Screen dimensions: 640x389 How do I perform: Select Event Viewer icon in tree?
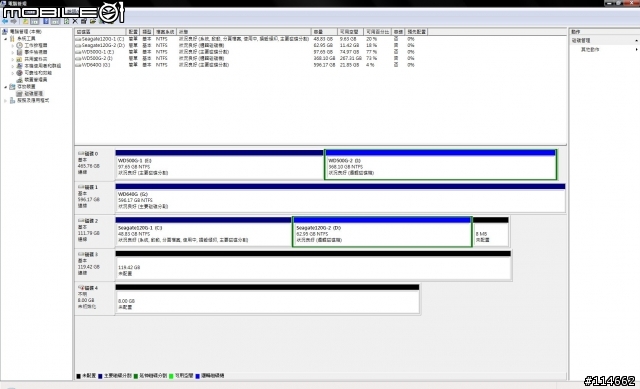(x=19, y=52)
